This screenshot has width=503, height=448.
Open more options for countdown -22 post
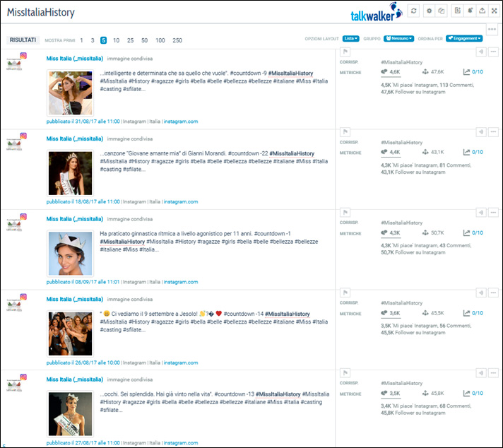(493, 131)
